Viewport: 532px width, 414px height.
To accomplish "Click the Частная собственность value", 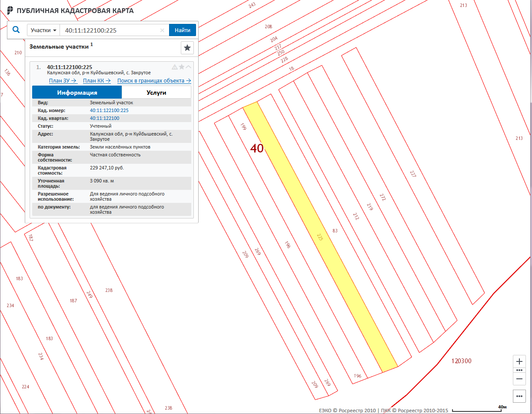I will tap(115, 155).
